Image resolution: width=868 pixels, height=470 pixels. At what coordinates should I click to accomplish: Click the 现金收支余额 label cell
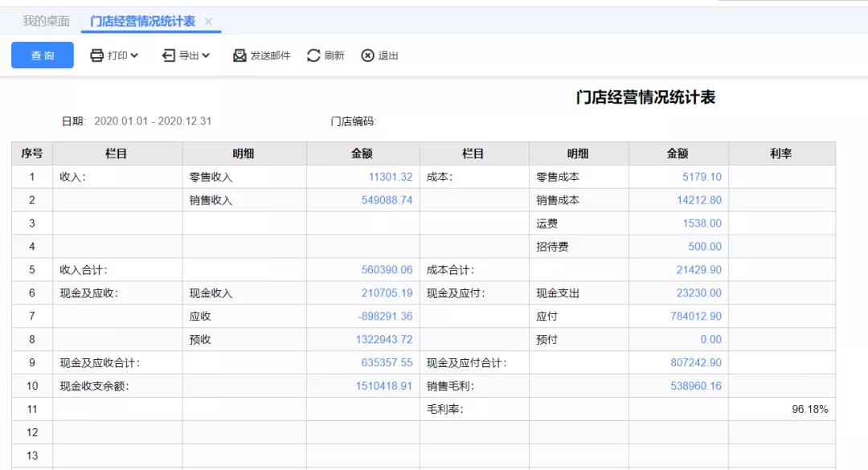pos(117,386)
